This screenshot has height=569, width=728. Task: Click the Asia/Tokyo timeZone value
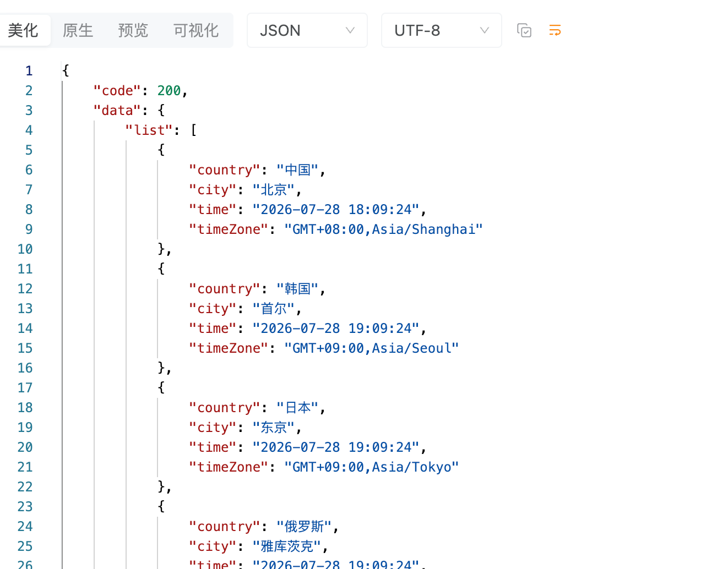pos(372,467)
